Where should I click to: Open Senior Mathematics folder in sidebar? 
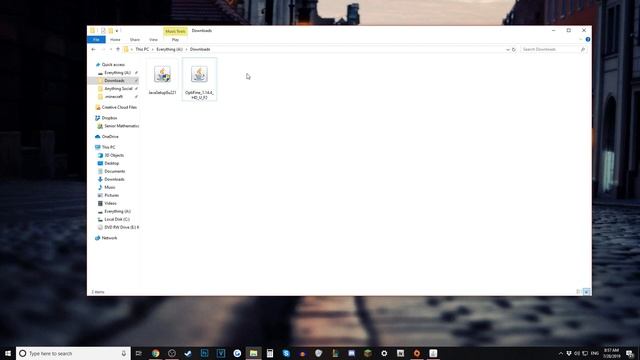click(121, 126)
